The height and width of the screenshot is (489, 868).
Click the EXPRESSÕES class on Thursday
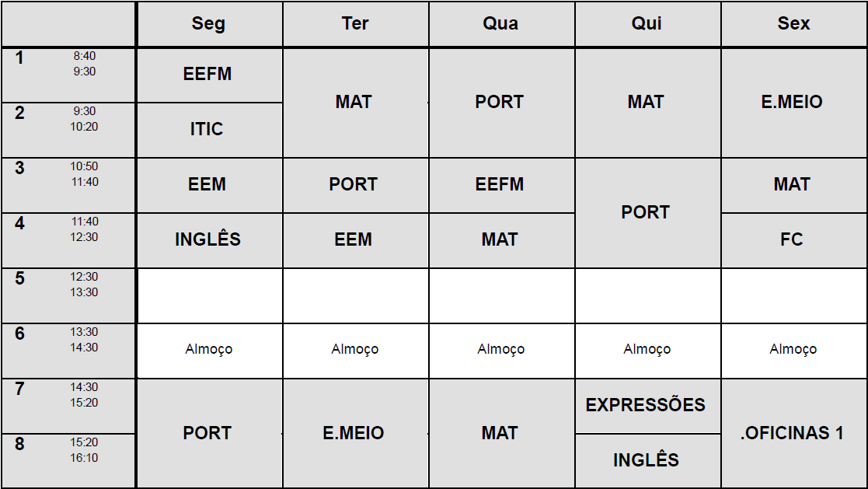pyautogui.click(x=646, y=405)
